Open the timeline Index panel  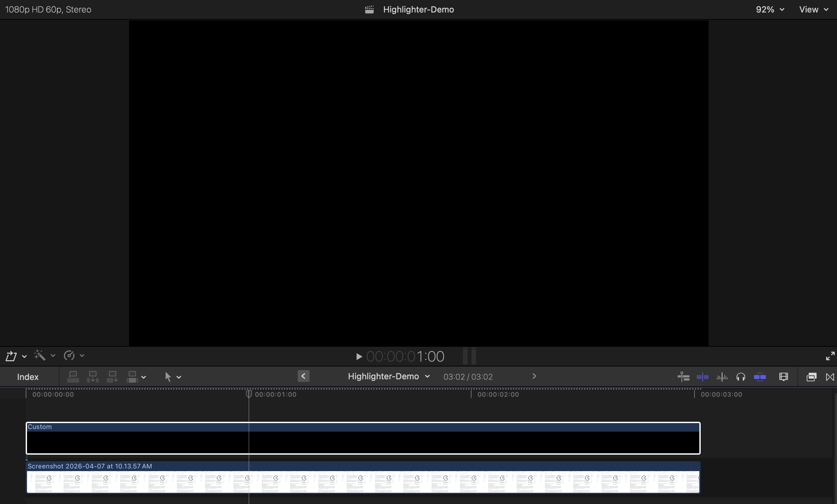28,377
